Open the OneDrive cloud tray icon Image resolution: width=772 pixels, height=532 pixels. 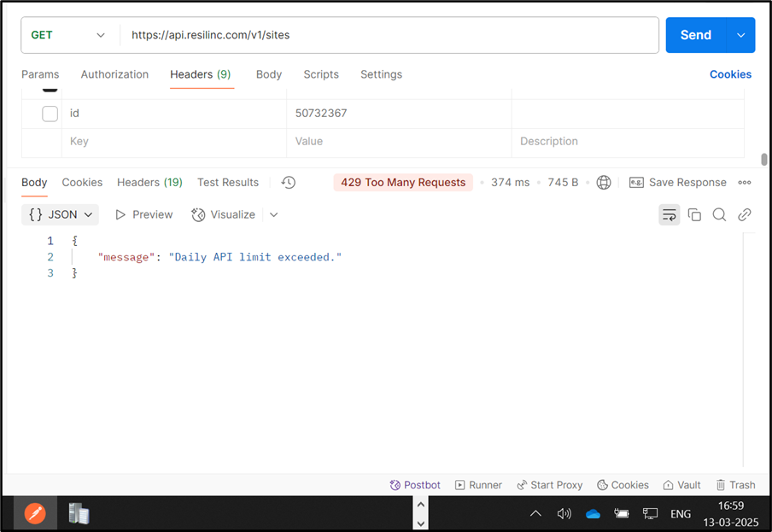click(593, 514)
